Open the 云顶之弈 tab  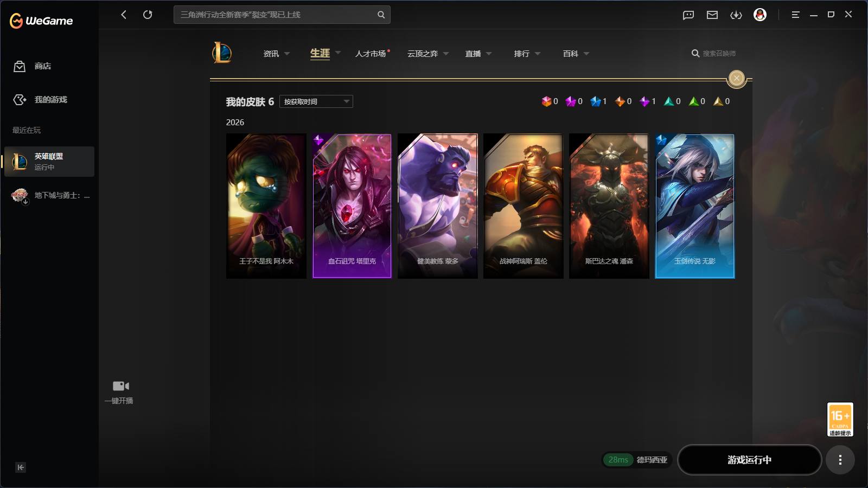click(x=423, y=54)
